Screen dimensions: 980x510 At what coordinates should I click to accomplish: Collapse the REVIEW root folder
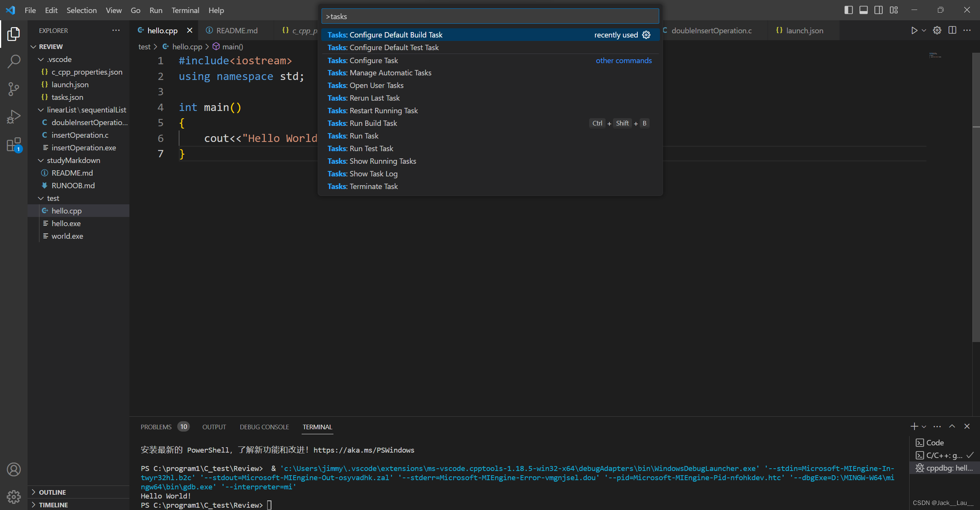click(x=78, y=47)
